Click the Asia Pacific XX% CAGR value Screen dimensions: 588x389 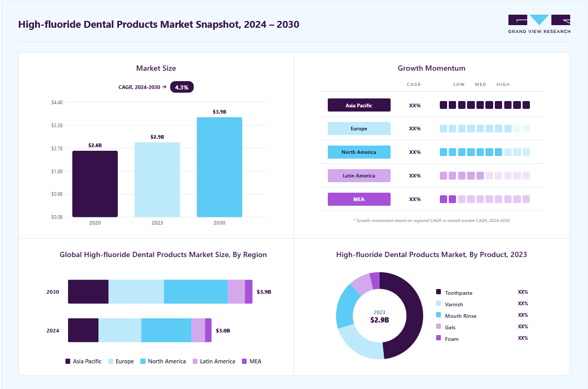[x=415, y=105]
